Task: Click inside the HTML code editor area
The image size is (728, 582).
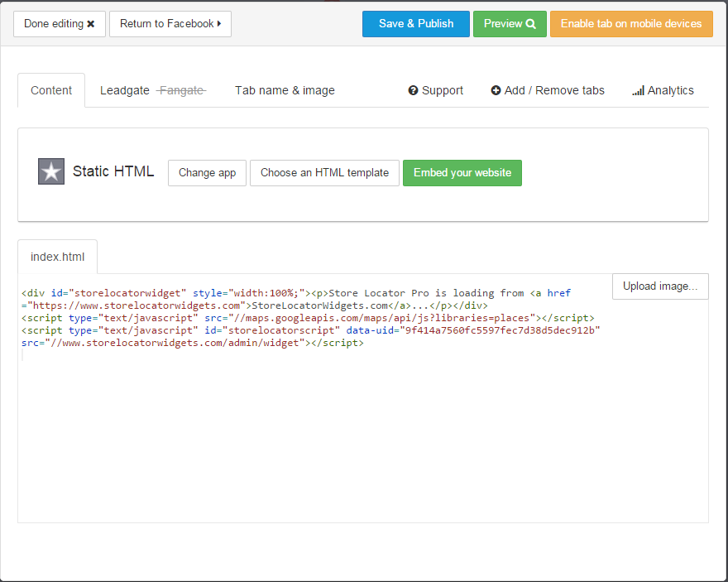Action: 331,430
